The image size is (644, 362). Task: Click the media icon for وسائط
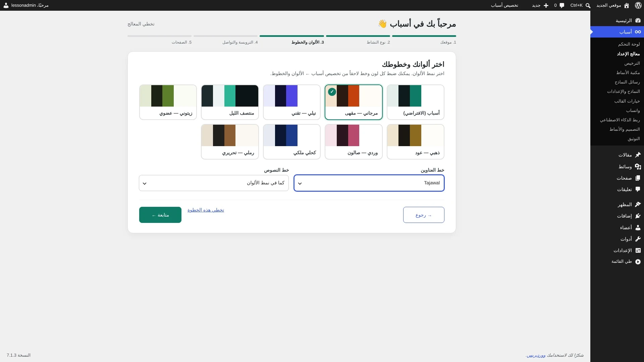[638, 167]
